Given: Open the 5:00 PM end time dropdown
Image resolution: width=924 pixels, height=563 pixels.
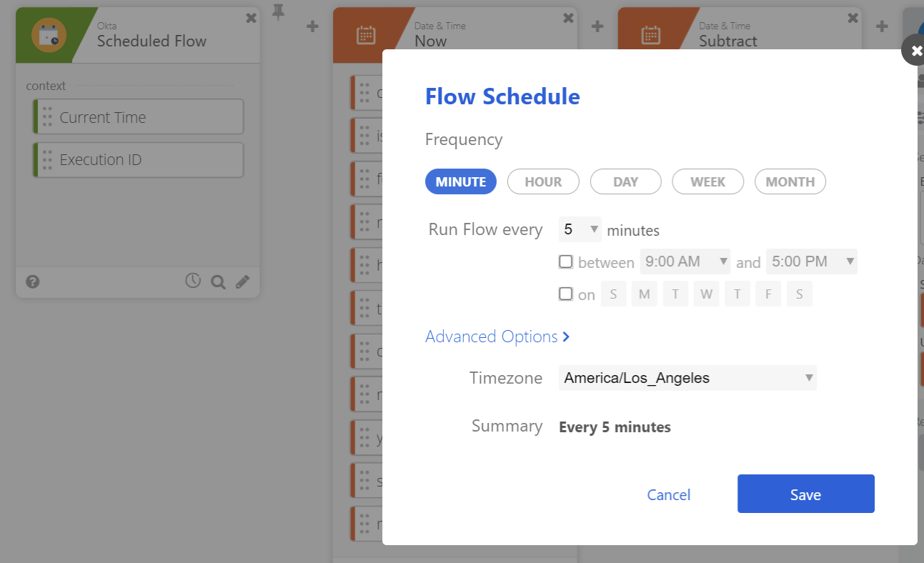Looking at the screenshot, I should click(812, 261).
